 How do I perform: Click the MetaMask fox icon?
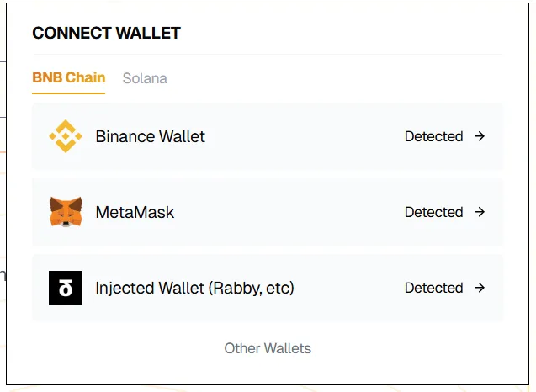66,212
